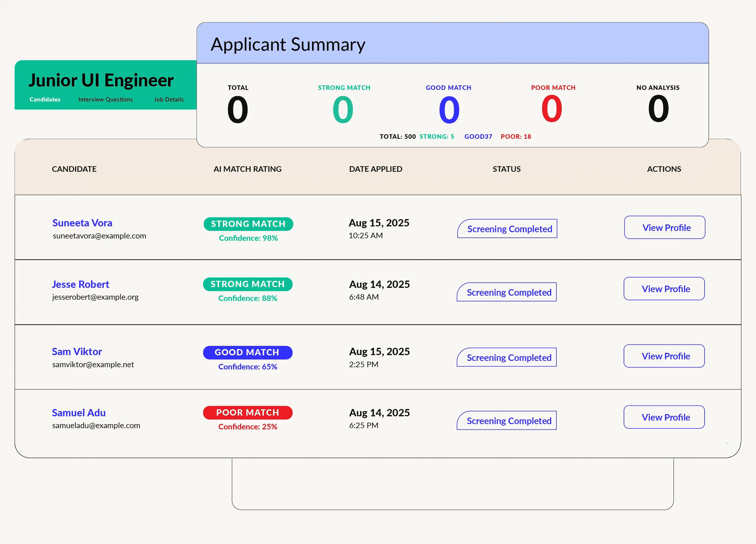Select Samuel Adu's name link
This screenshot has width=756, height=544.
point(78,413)
